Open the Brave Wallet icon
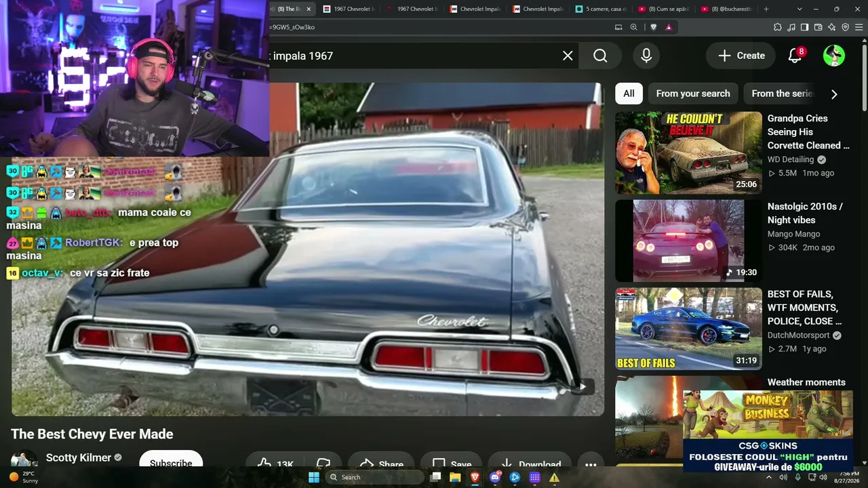Viewport: 868px width, 488px height. pos(818,27)
